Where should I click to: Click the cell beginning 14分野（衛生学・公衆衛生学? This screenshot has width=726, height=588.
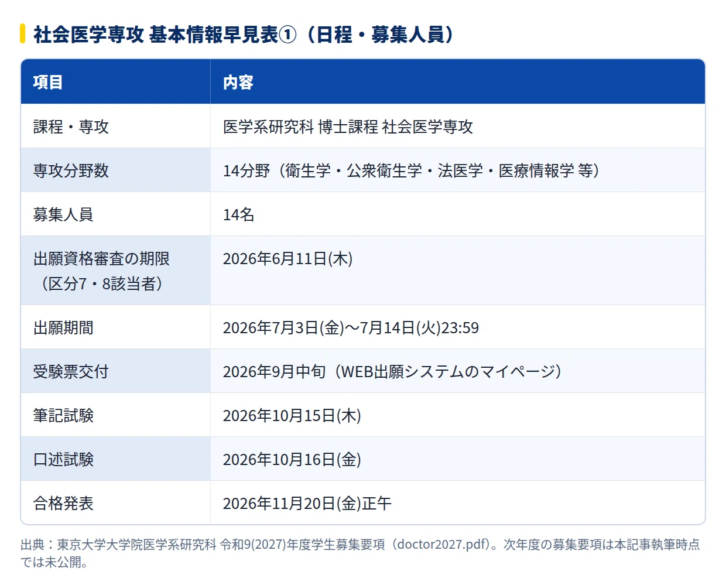[x=458, y=170]
